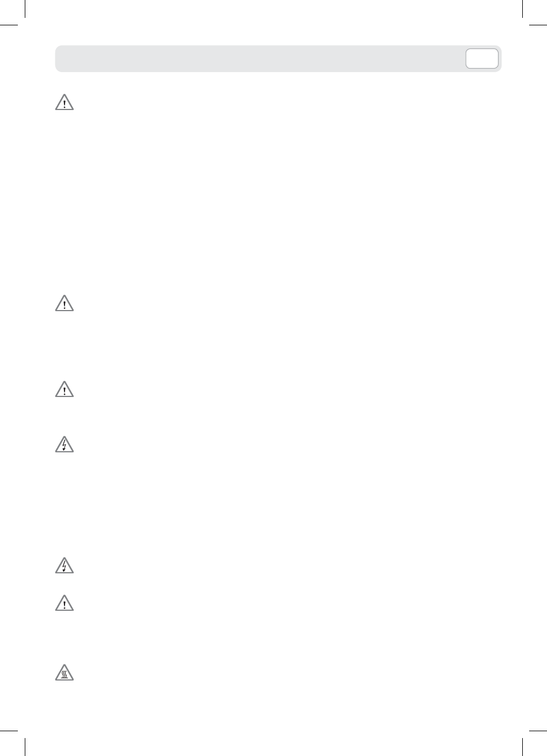
Task: Click the bottommost warning triangle on the page
Action: (64, 674)
